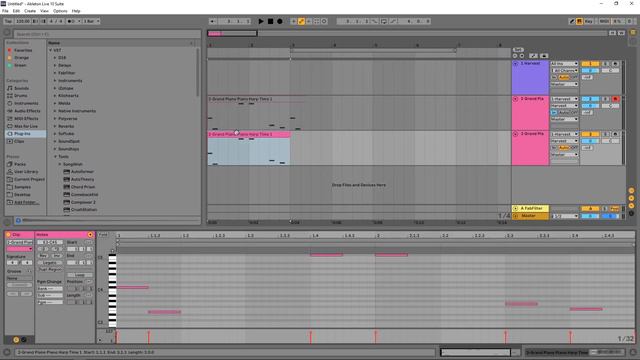Open 1 Harvest All Ins input dropdown
Screen dimensions: 640x360
[564, 64]
